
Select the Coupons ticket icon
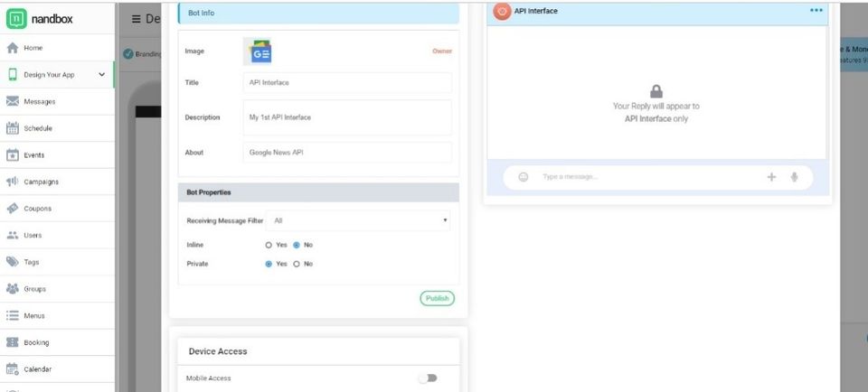(12, 209)
